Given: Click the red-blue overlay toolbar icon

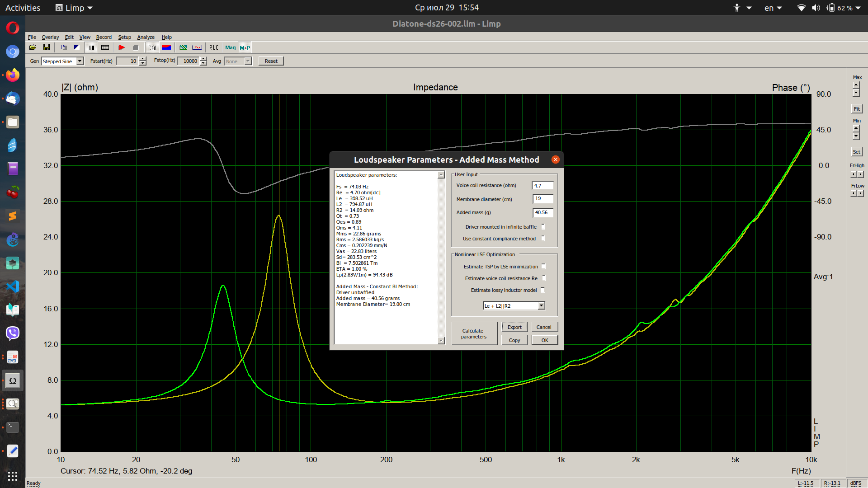Looking at the screenshot, I should pos(166,47).
